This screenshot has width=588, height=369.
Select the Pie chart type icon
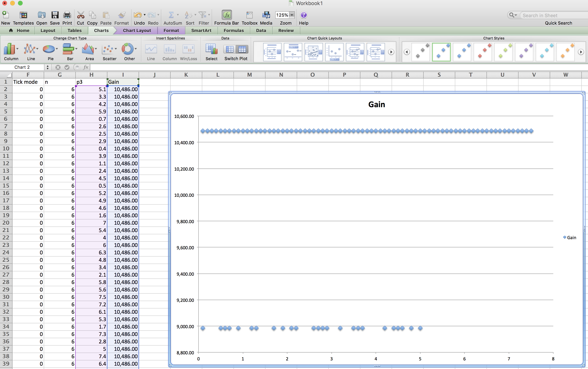tap(49, 49)
